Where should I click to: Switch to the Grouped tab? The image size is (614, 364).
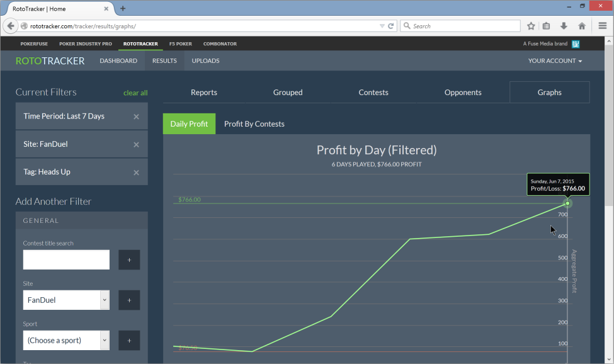288,93
